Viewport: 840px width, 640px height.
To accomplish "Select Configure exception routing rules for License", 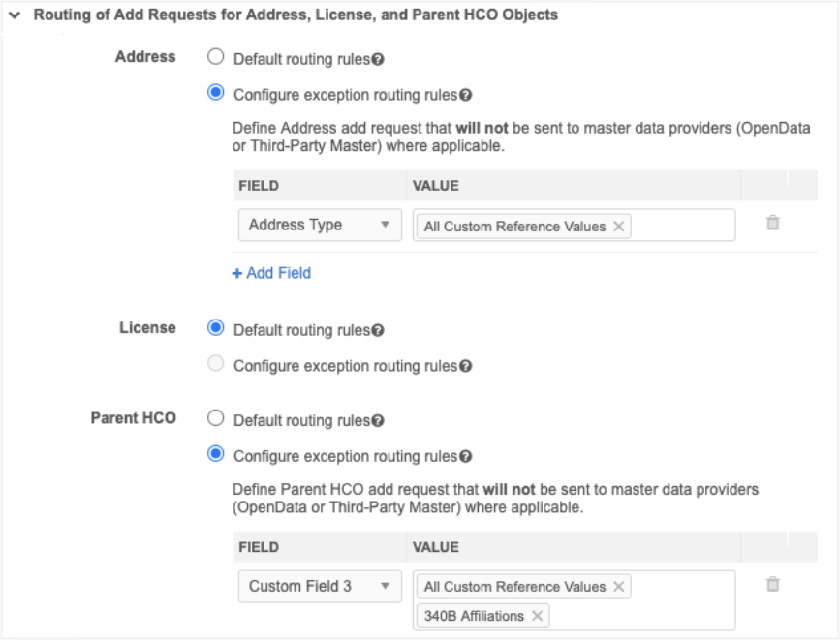I will [x=216, y=365].
